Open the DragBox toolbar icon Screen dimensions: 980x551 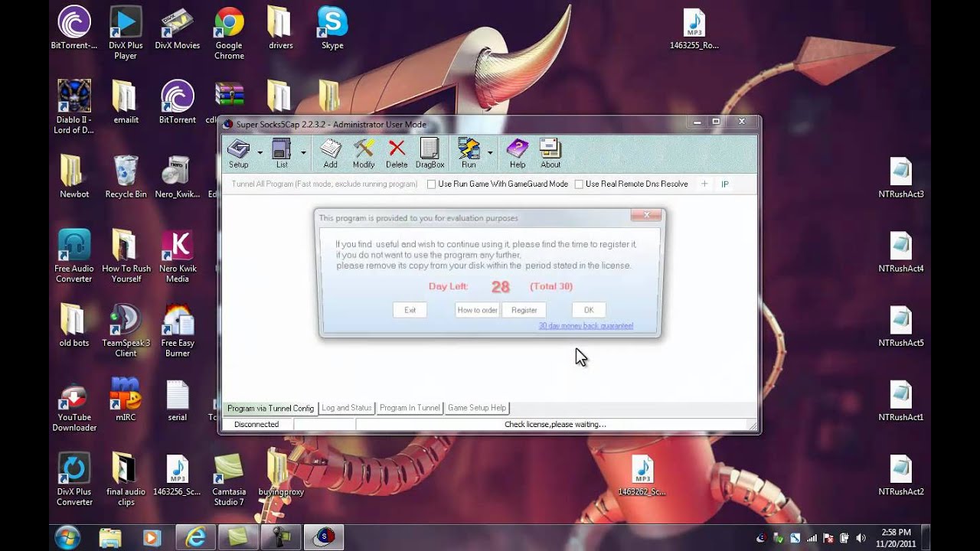(430, 154)
